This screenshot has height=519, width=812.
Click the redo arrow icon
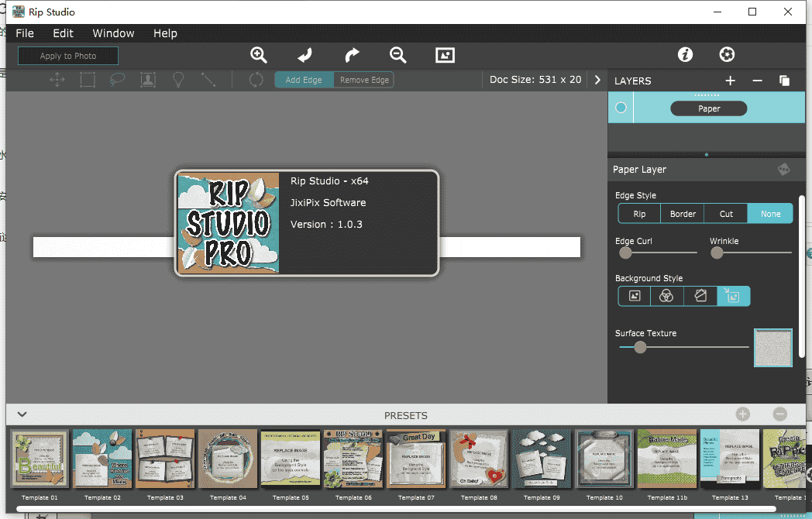352,55
